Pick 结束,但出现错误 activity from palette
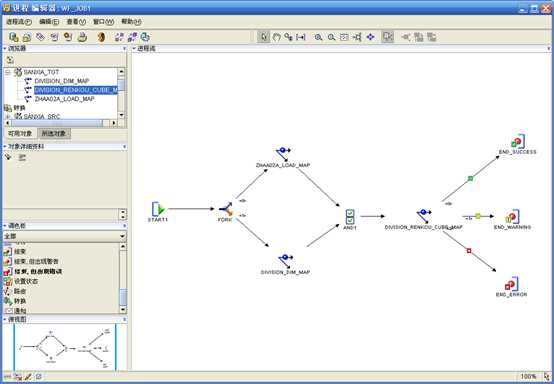The height and width of the screenshot is (384, 554). tap(33, 271)
